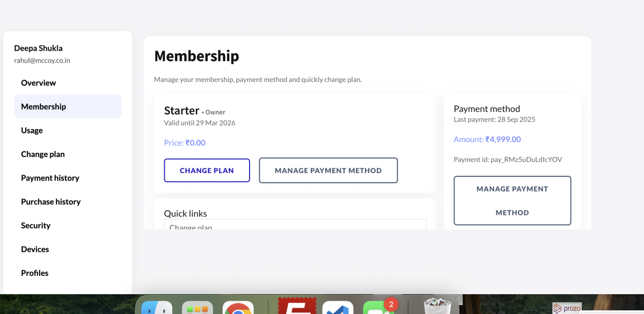This screenshot has height=314, width=644.
Task: Open the Usage page
Action: tap(32, 131)
